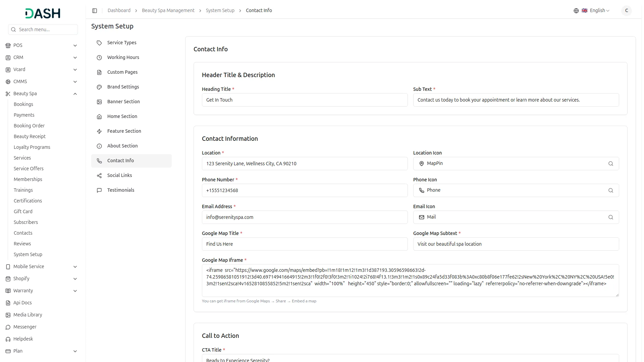This screenshot has height=362, width=644.
Task: Click the user avatar C icon
Action: pyautogui.click(x=626, y=11)
